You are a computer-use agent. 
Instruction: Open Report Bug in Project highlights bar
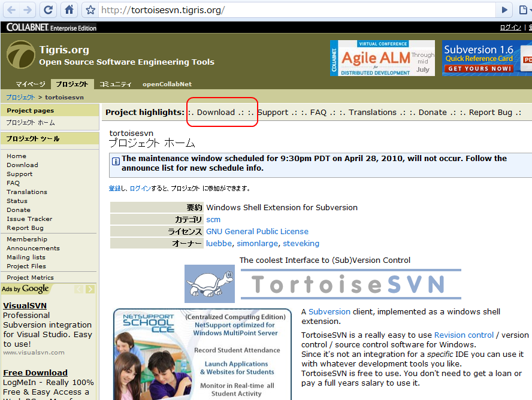pyautogui.click(x=491, y=112)
